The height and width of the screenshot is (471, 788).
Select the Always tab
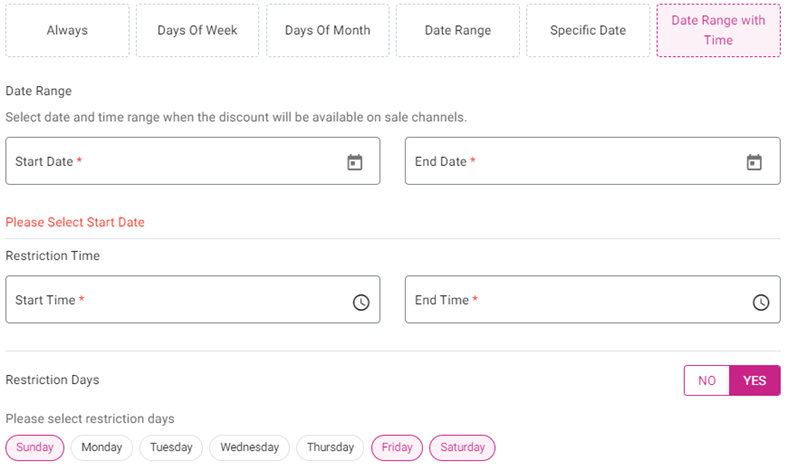click(x=67, y=31)
